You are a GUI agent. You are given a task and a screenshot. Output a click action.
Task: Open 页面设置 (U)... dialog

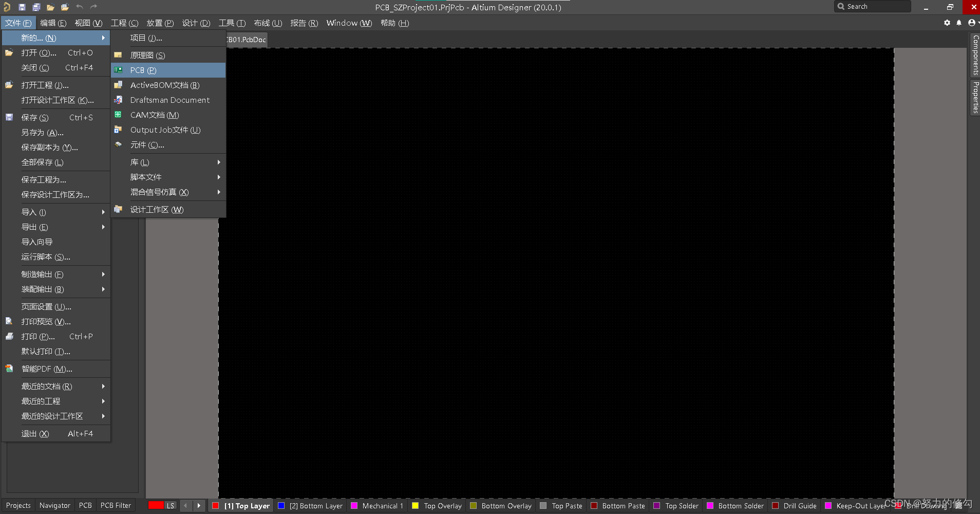(56, 306)
